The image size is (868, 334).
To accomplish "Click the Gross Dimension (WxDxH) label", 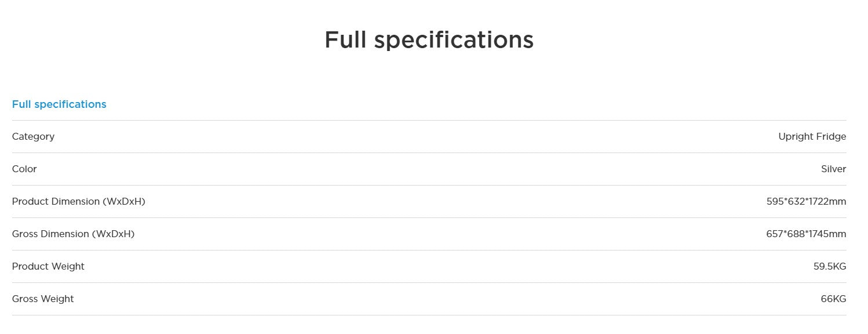I will 73,234.
